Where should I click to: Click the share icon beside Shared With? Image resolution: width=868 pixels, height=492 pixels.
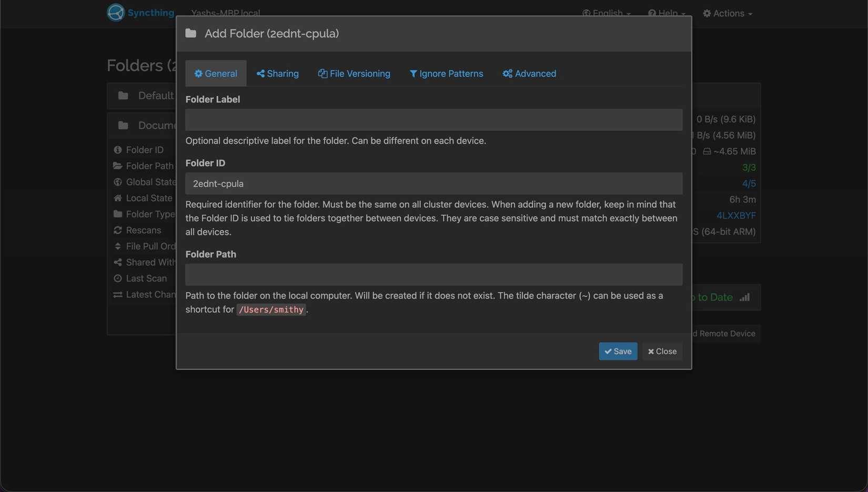click(x=117, y=262)
